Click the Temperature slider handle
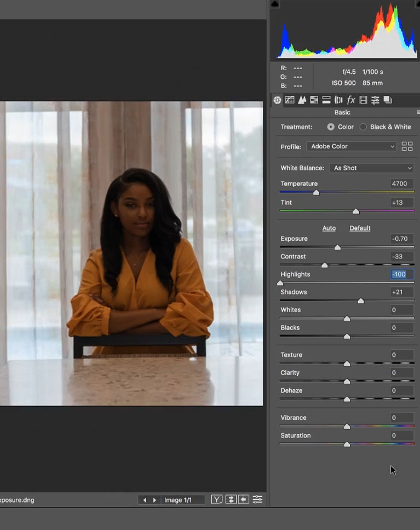 click(316, 193)
